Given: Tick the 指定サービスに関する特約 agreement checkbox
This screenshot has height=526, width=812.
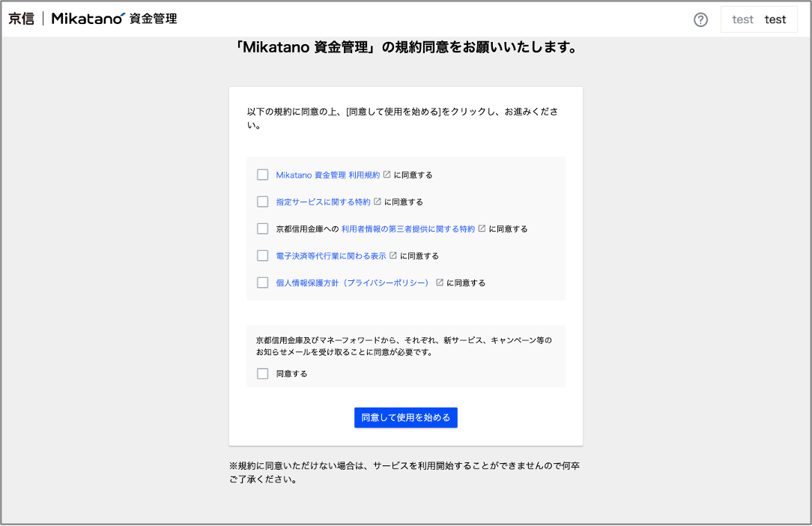Looking at the screenshot, I should (x=263, y=202).
